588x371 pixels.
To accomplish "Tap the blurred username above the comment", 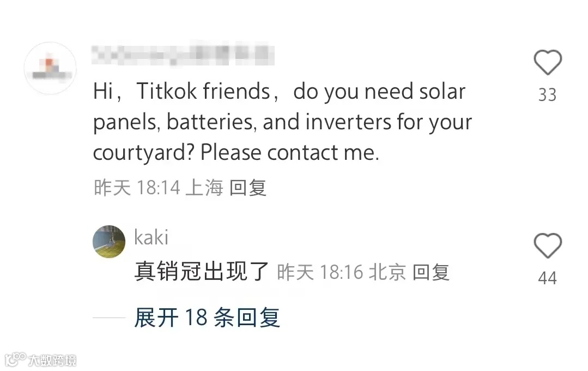I will 183,55.
